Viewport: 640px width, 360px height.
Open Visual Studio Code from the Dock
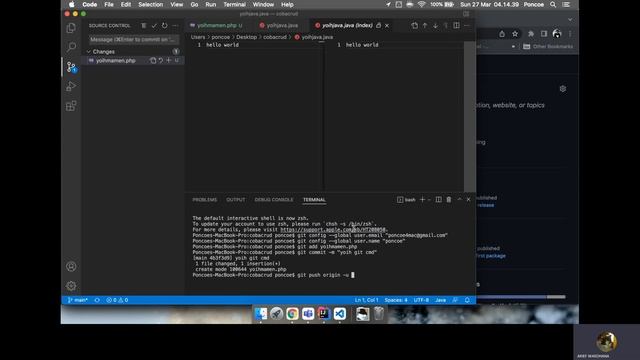[340, 313]
